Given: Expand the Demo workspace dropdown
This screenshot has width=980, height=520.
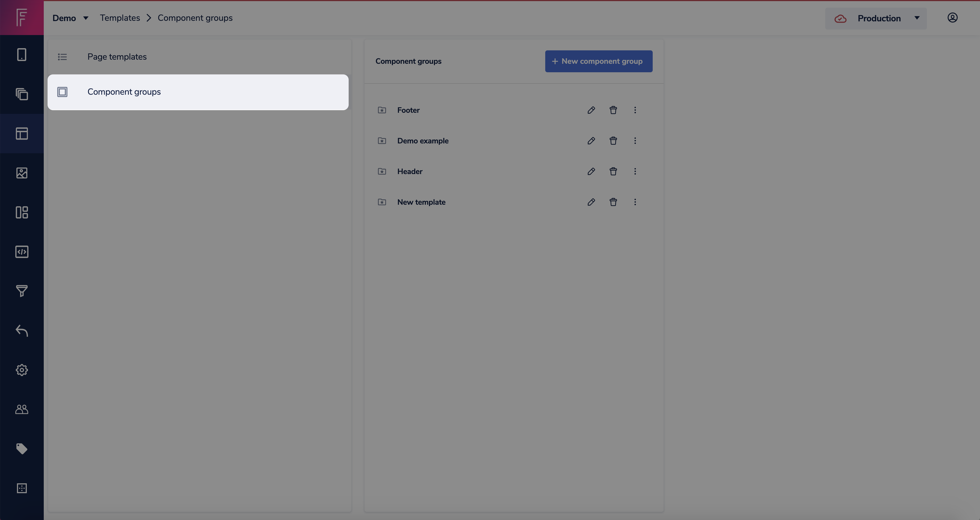Looking at the screenshot, I should [71, 18].
